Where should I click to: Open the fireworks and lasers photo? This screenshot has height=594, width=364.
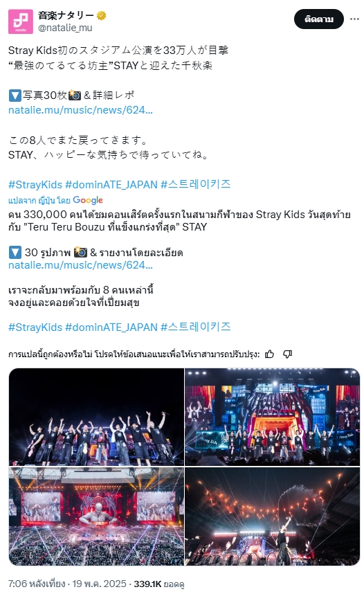pyautogui.click(x=273, y=516)
